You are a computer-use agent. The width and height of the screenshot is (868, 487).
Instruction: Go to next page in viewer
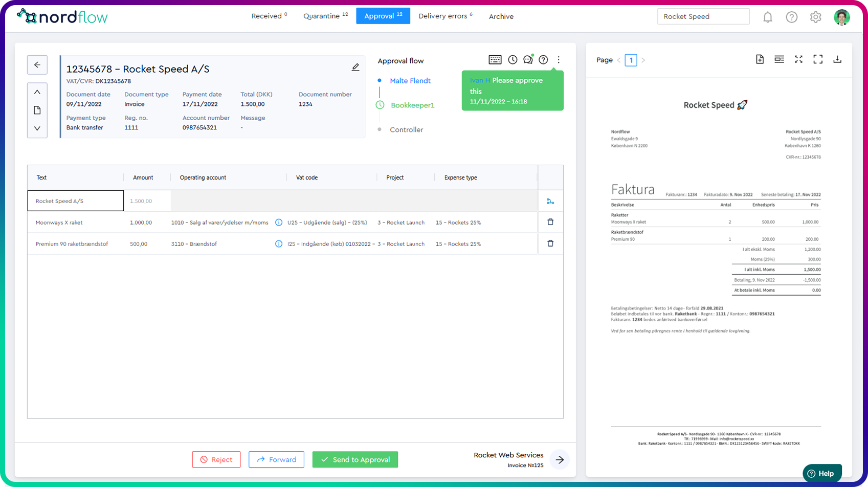pyautogui.click(x=643, y=60)
